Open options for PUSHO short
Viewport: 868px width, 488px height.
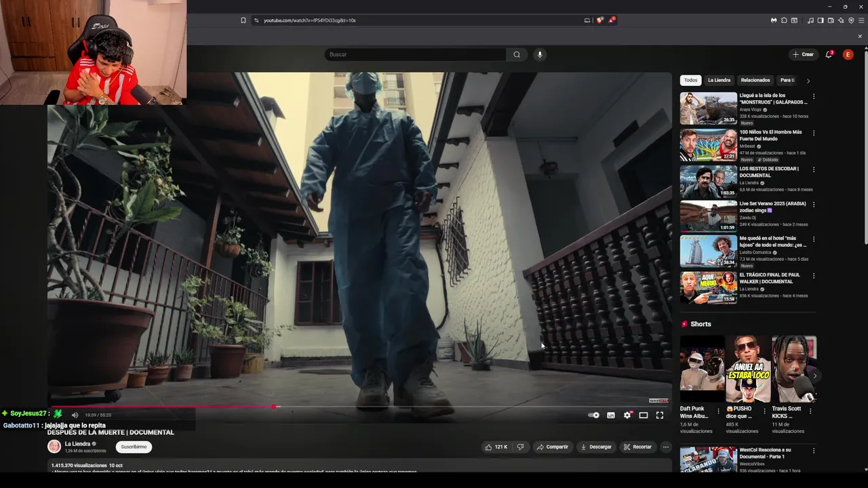point(764,411)
